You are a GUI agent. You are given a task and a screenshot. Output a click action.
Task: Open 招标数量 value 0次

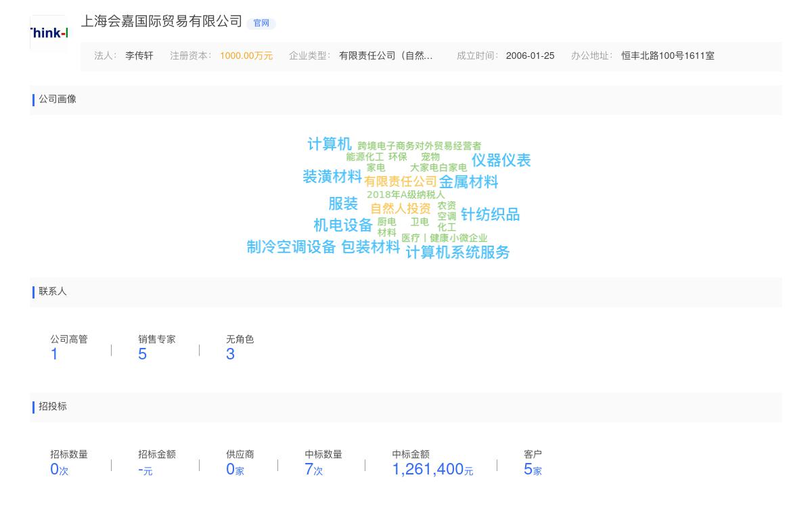pyautogui.click(x=60, y=469)
